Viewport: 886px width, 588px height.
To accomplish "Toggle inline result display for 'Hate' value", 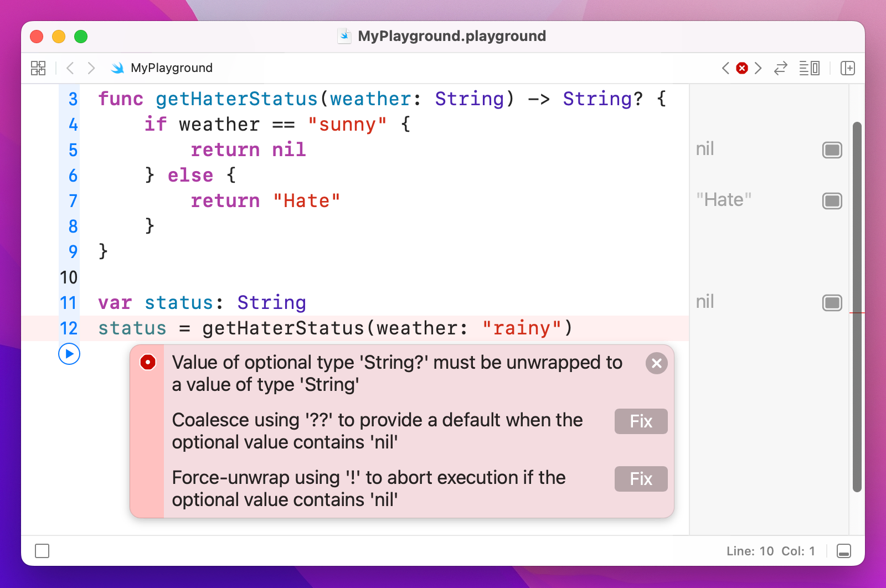I will point(832,201).
